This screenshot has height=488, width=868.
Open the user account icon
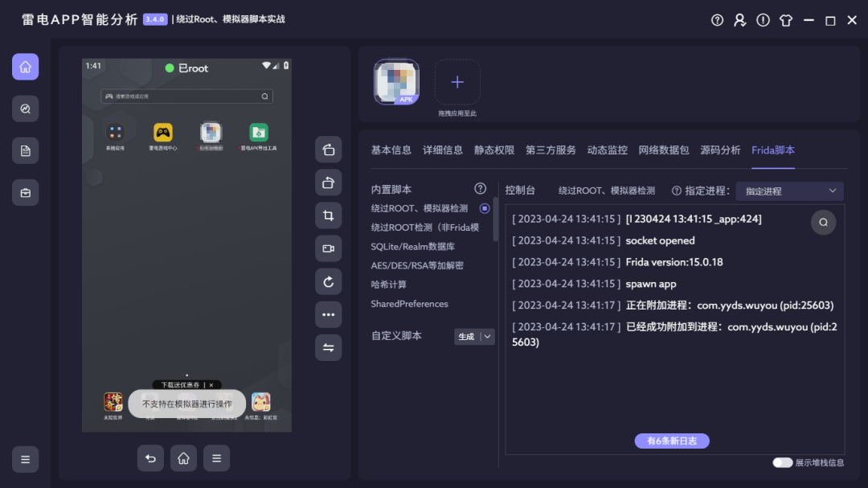point(739,20)
